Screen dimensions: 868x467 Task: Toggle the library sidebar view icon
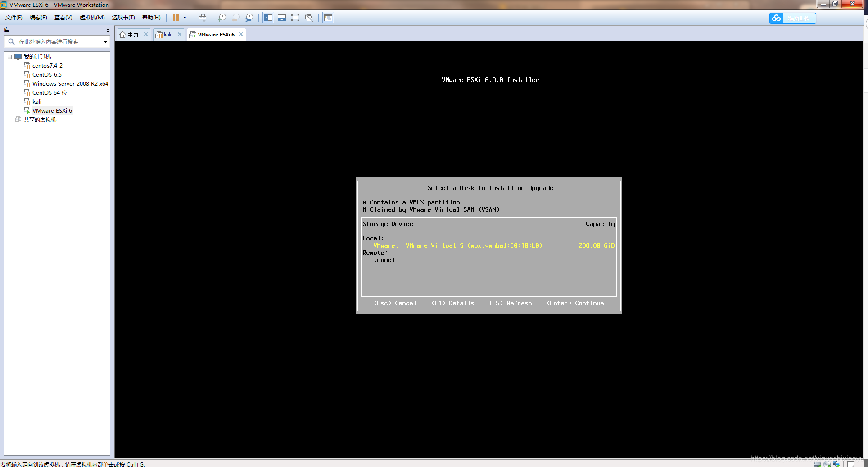(268, 18)
